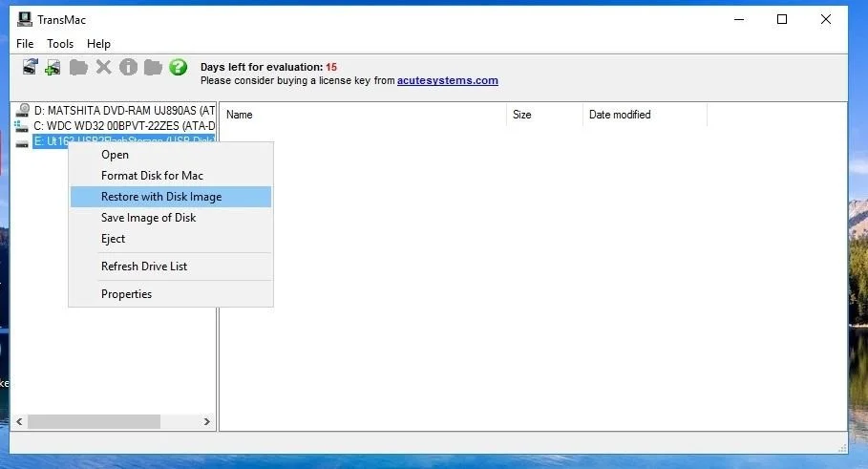
Task: Click the drive list horizontal scrollbar right arrow
Action: pyautogui.click(x=207, y=421)
